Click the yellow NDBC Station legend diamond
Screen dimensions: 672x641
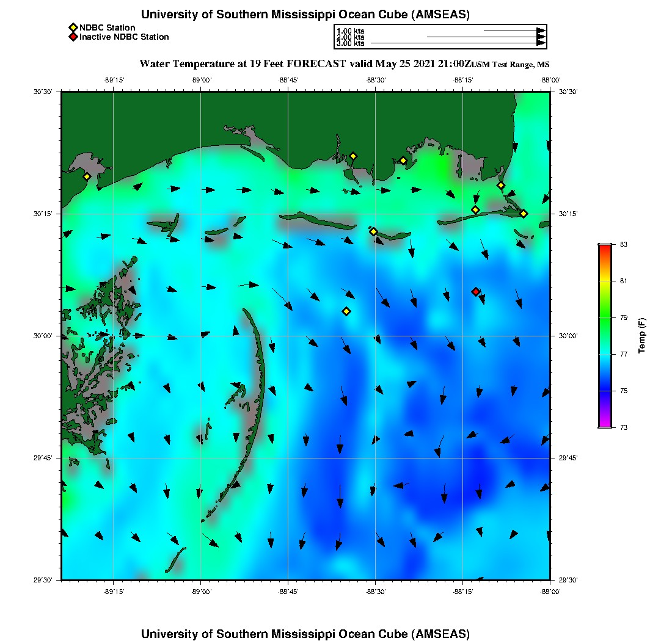pos(73,27)
